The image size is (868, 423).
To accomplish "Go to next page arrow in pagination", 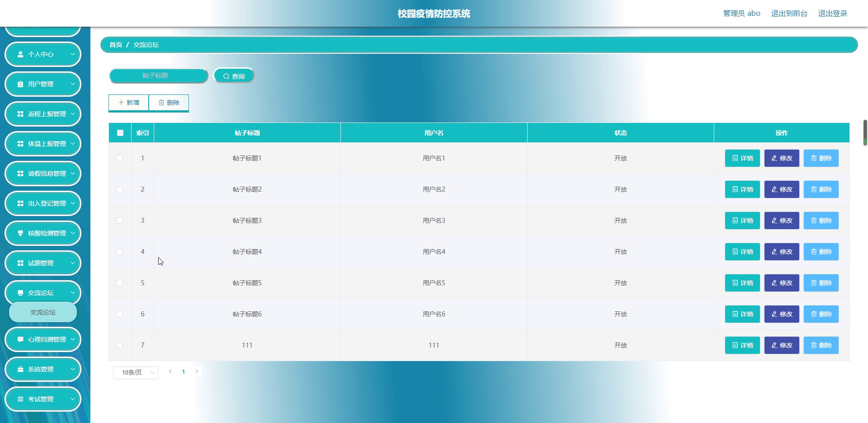I will tap(197, 371).
